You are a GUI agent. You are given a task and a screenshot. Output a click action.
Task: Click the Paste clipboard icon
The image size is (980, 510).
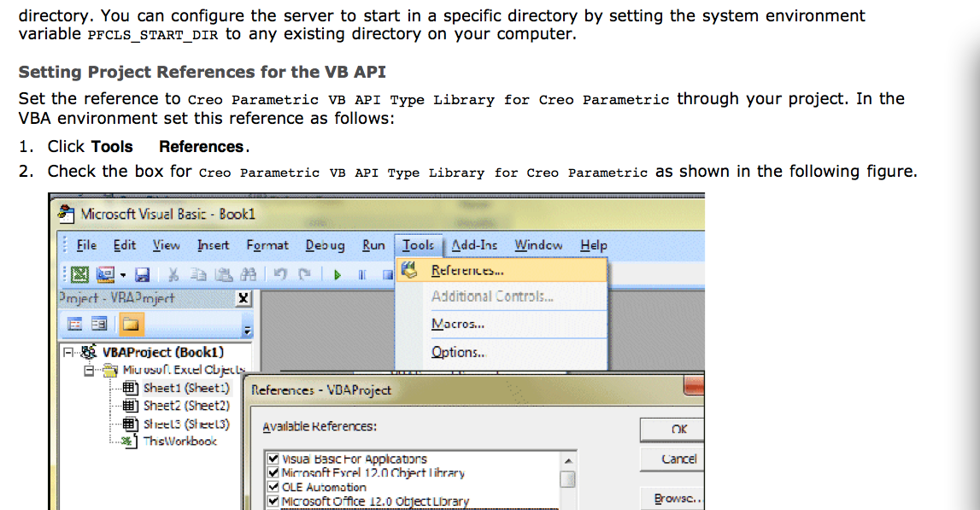[223, 274]
